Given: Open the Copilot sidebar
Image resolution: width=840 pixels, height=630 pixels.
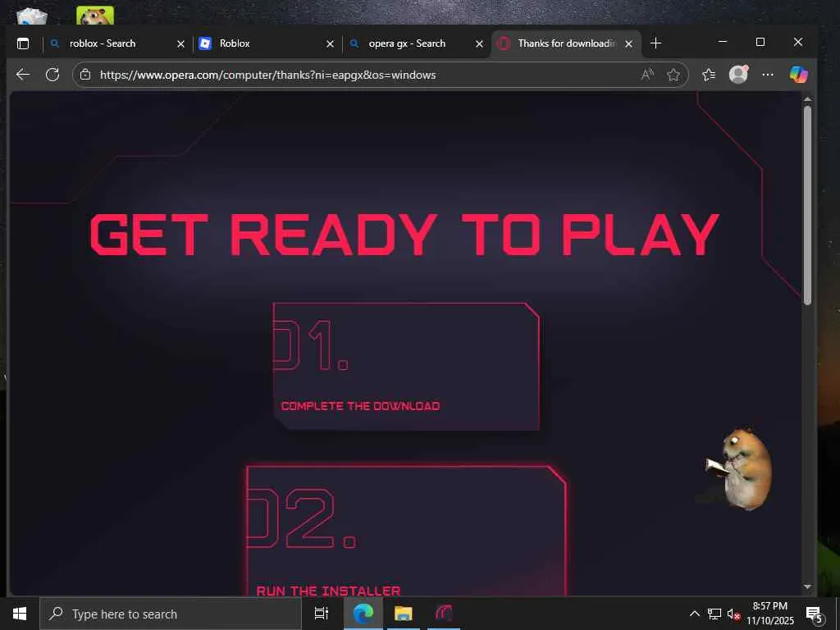Looking at the screenshot, I should coord(798,75).
